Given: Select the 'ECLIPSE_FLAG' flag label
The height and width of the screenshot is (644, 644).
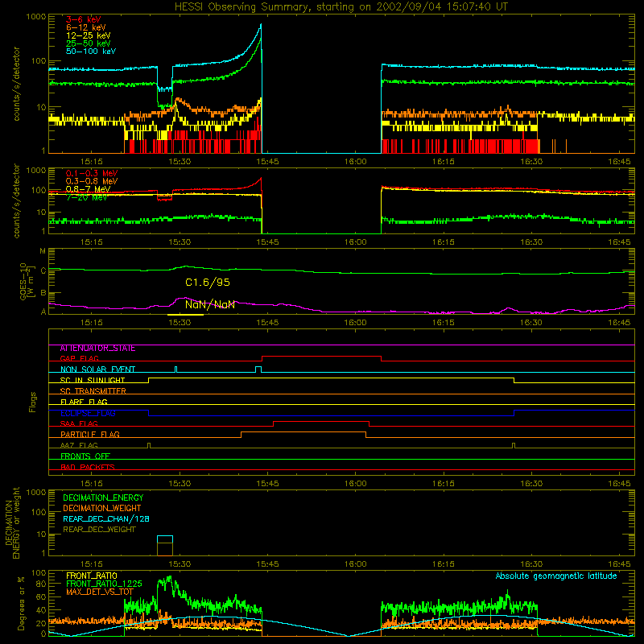Looking at the screenshot, I should [88, 413].
